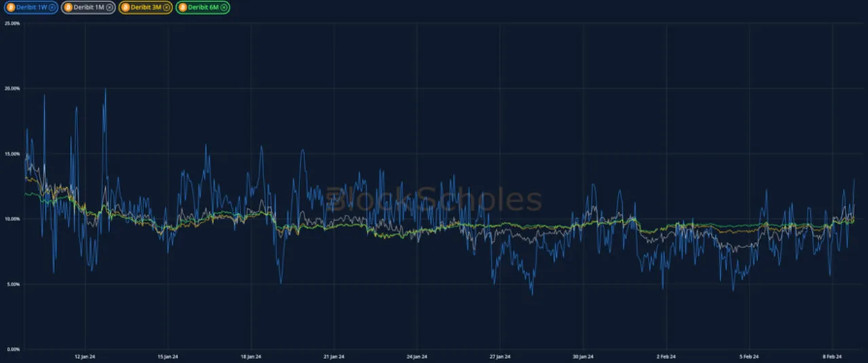Viewport: 868px width, 363px height.
Task: Click the Bitcoin icon in the Deribit 1M chip
Action: point(68,7)
